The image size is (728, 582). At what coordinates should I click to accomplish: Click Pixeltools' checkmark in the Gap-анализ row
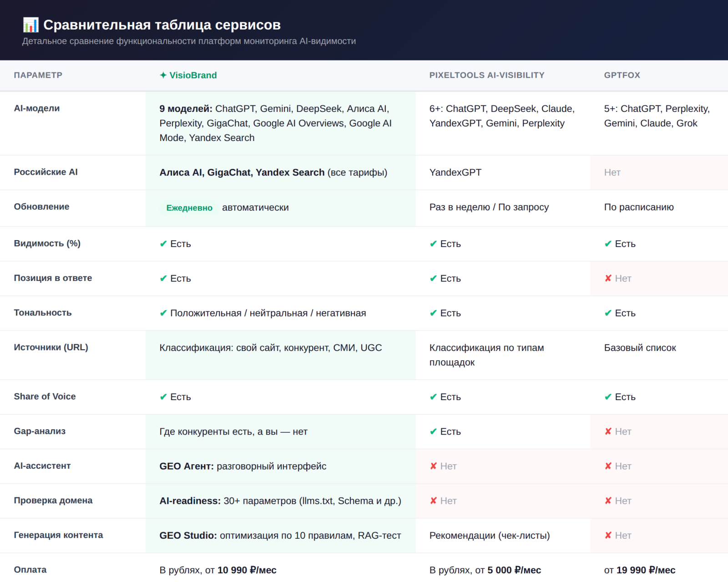tap(433, 431)
